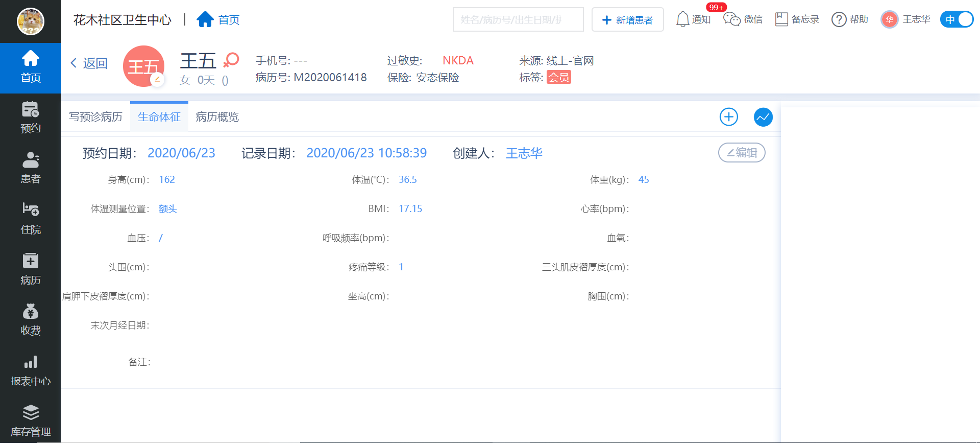Open user menu 王志华
This screenshot has width=980, height=443.
906,19
